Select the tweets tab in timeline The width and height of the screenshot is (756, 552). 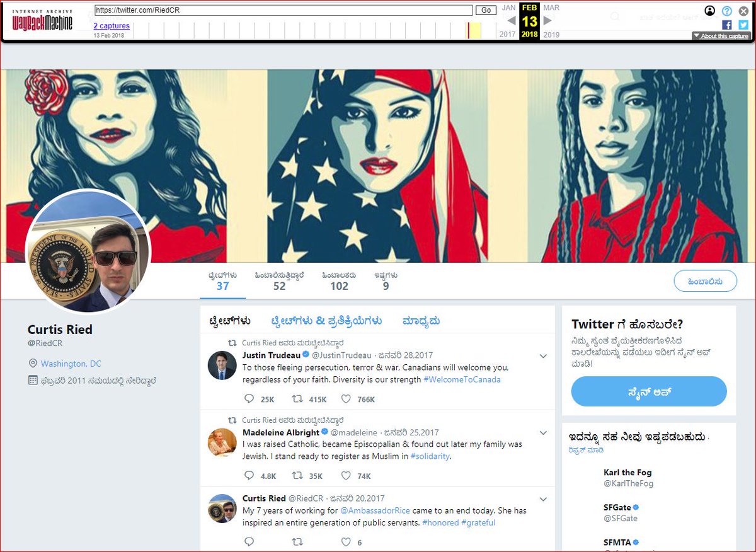coord(230,321)
